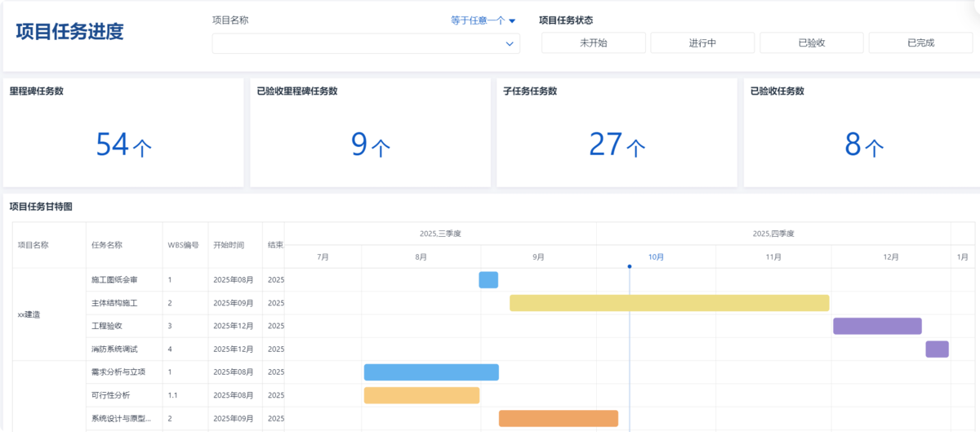The image size is (980, 432).
Task: Click the blue 需求分析与立项 Gantt bar
Action: click(431, 372)
